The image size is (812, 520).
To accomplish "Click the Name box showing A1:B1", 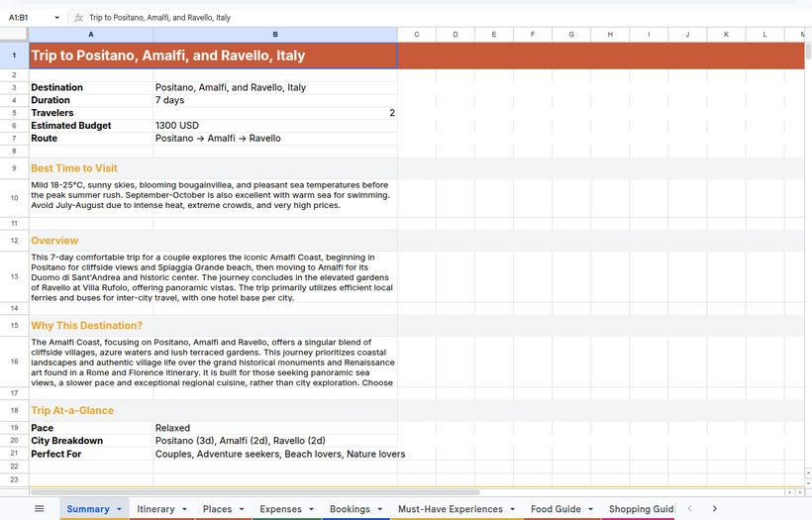I will 29,18.
